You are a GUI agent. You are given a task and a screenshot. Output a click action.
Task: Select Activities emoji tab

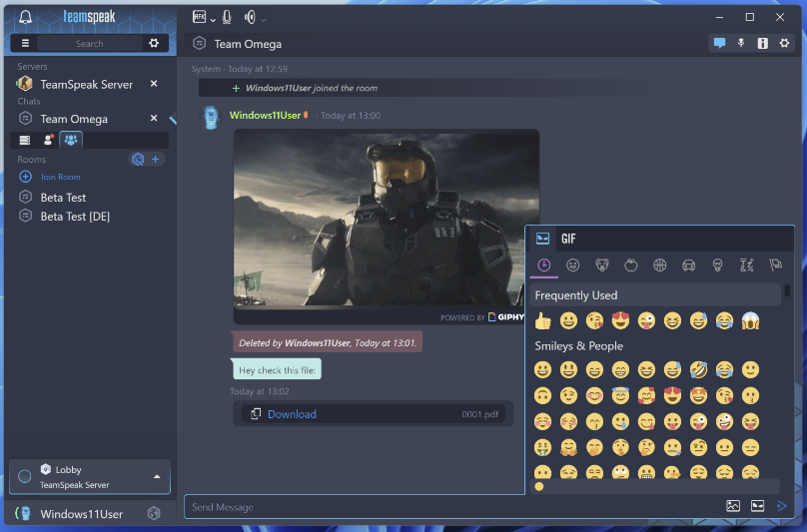click(660, 265)
